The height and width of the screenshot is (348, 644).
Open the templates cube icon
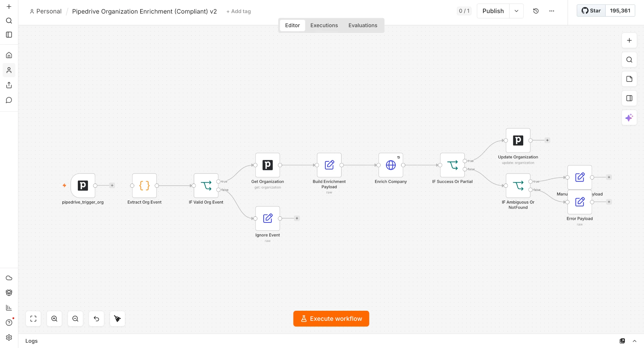tap(9, 293)
